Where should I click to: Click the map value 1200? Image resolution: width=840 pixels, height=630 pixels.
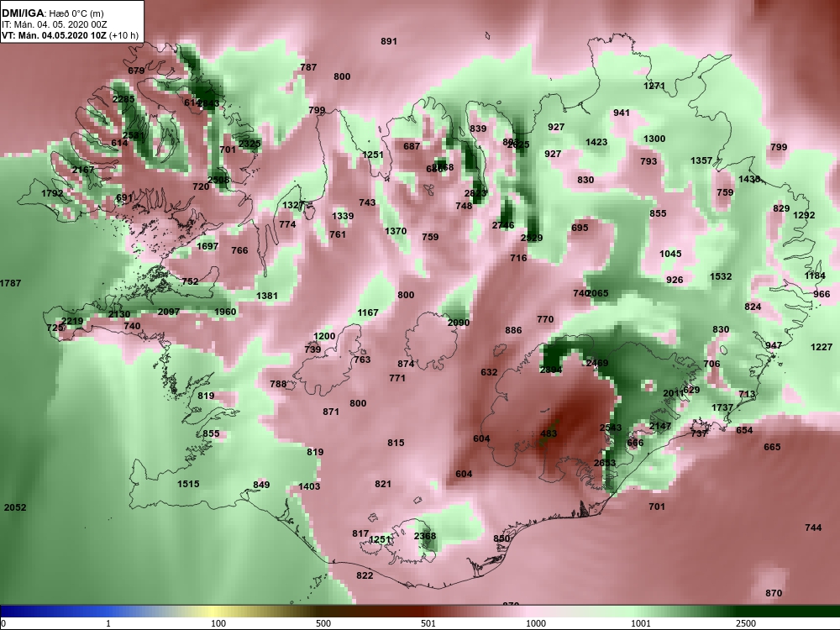(x=324, y=336)
